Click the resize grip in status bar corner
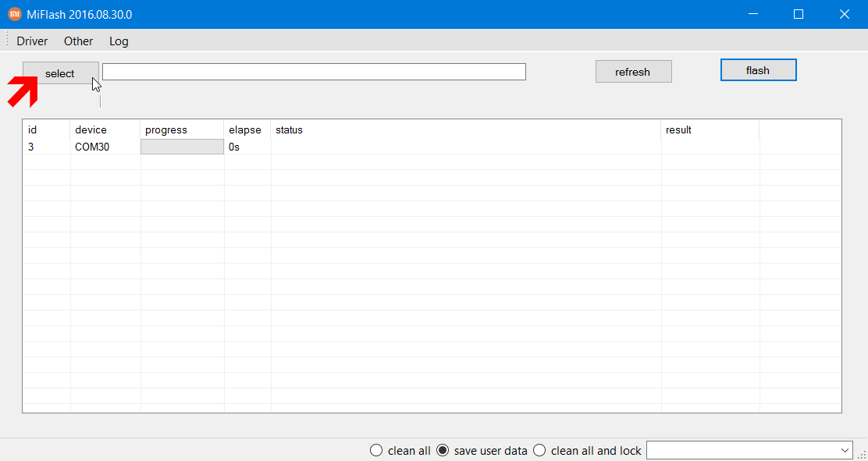The width and height of the screenshot is (868, 461). 861,454
